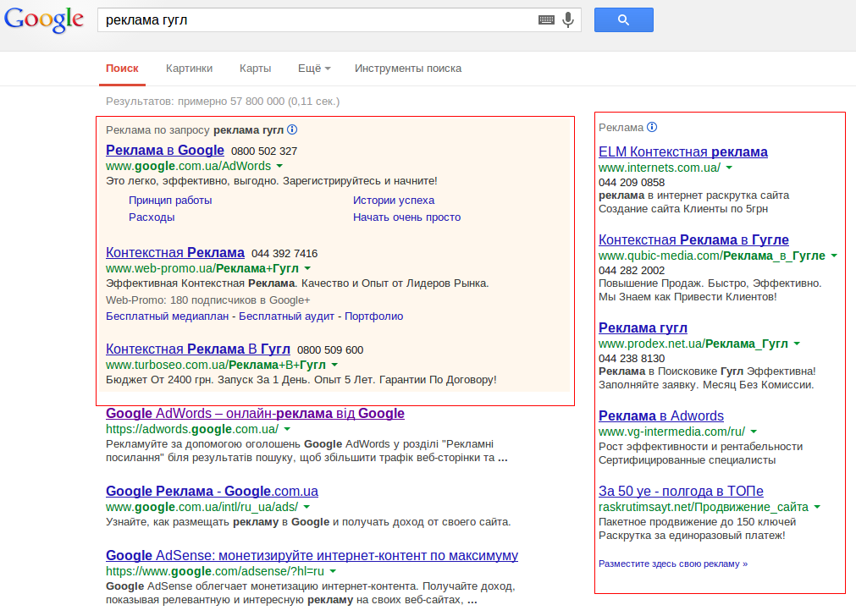Expand arrow next to https://adwords.google.com.ua/
856x616 pixels.
287,429
